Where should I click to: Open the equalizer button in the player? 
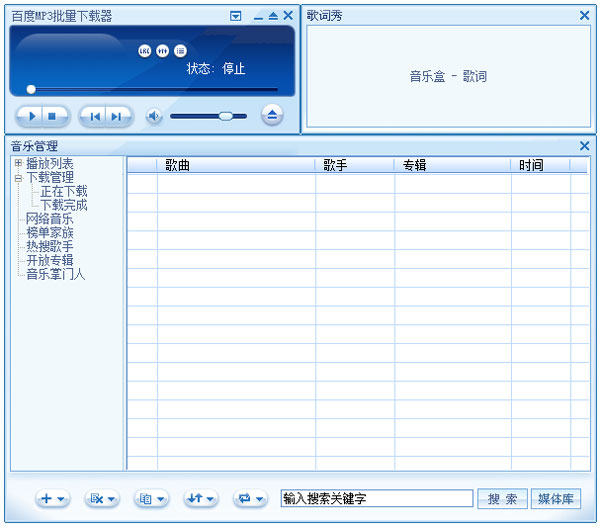tap(162, 51)
